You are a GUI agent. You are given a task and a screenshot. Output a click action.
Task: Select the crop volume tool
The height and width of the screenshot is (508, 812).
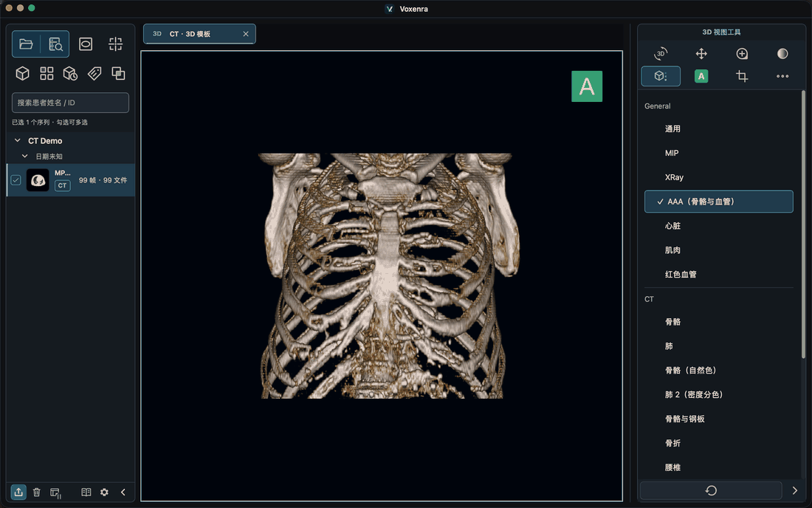(742, 76)
